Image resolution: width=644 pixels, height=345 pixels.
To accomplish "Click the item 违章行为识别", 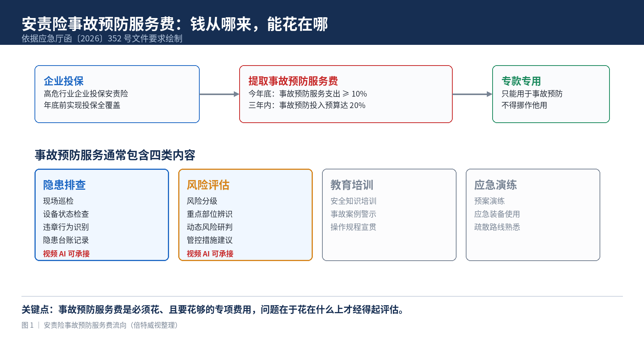I will [66, 227].
